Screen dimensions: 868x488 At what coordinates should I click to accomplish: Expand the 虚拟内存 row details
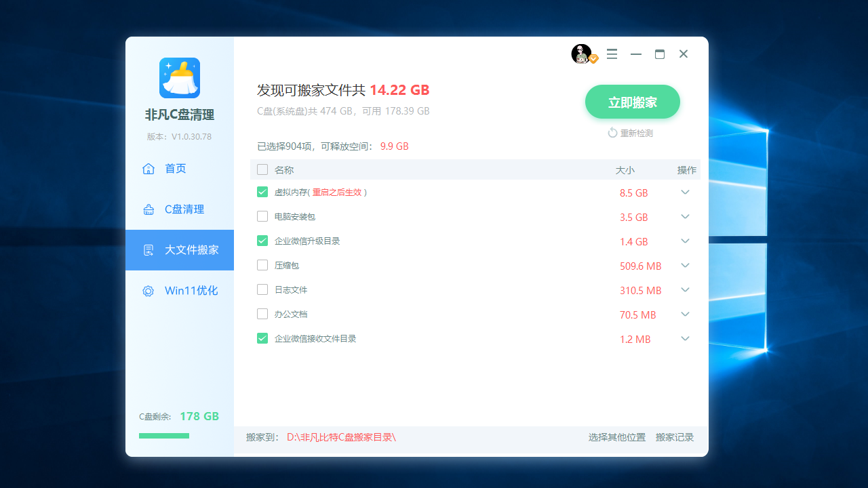click(x=685, y=192)
